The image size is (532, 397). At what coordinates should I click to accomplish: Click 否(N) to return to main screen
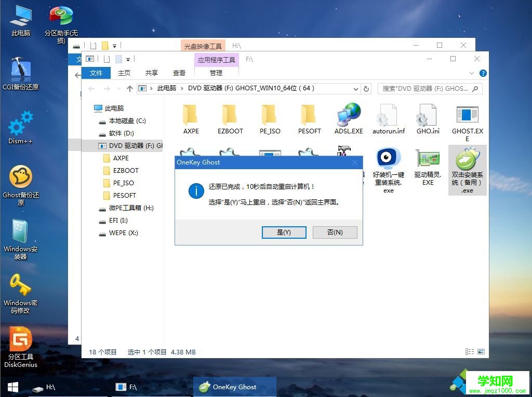[335, 232]
